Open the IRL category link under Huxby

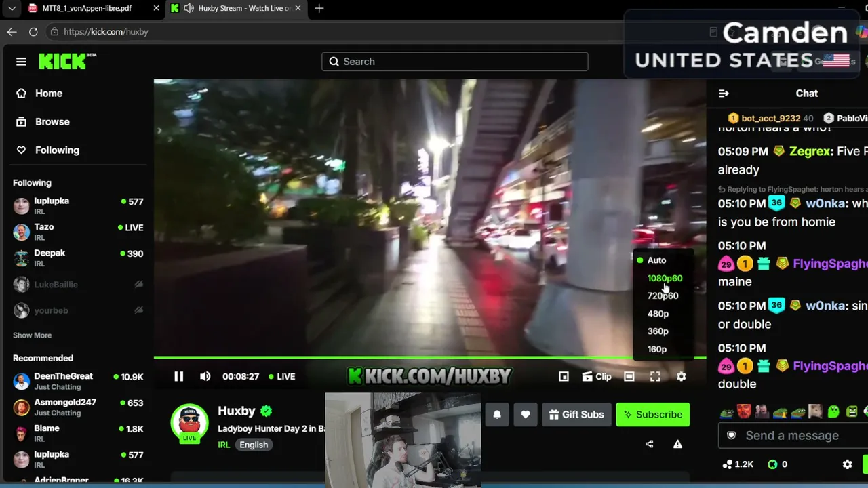(224, 445)
